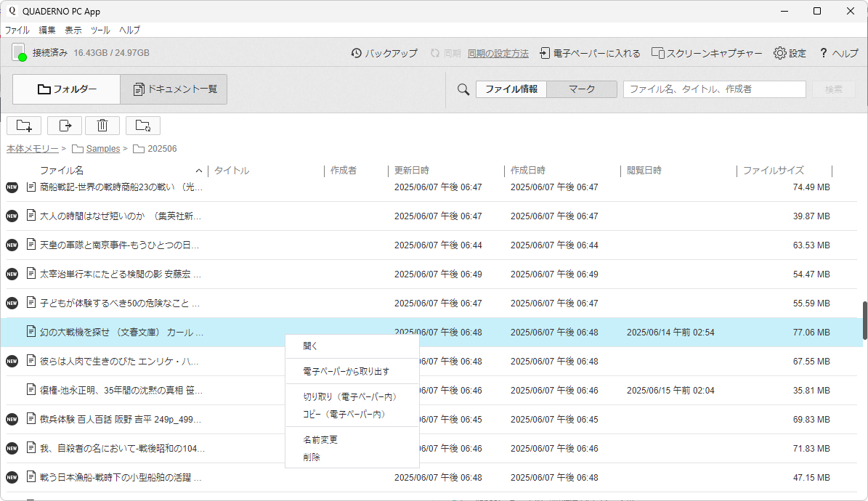868x501 pixels.
Task: Open ツール menu
Action: coord(100,30)
